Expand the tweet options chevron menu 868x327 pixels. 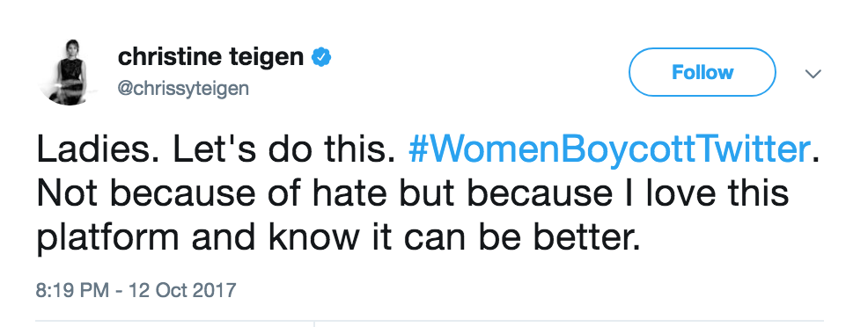(813, 74)
